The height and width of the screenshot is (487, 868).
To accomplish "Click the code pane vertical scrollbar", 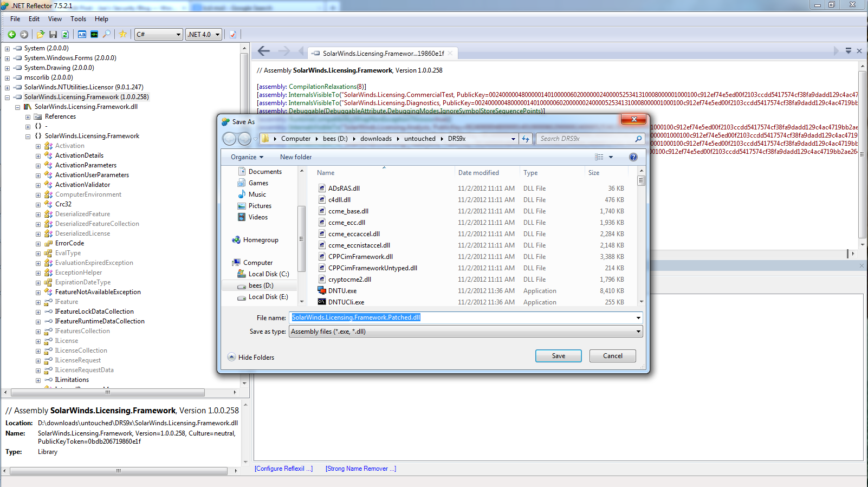I will point(862,154).
